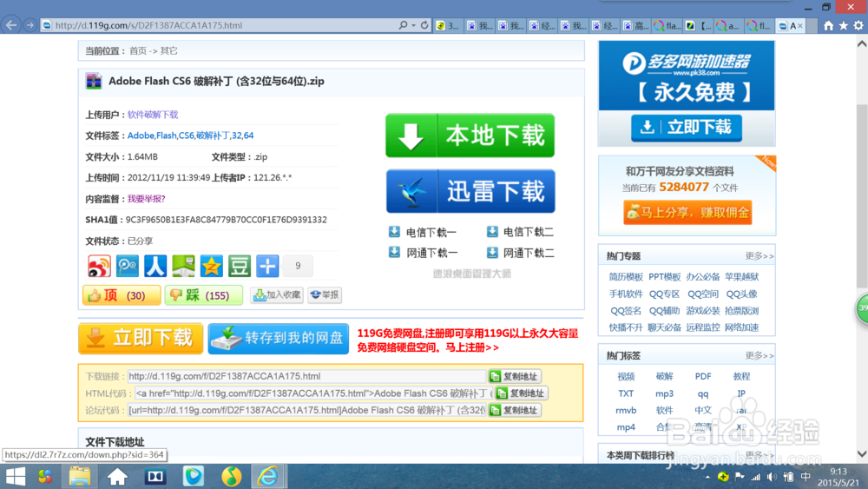
Task: Click the ad's 立即下载 button
Action: click(x=687, y=128)
